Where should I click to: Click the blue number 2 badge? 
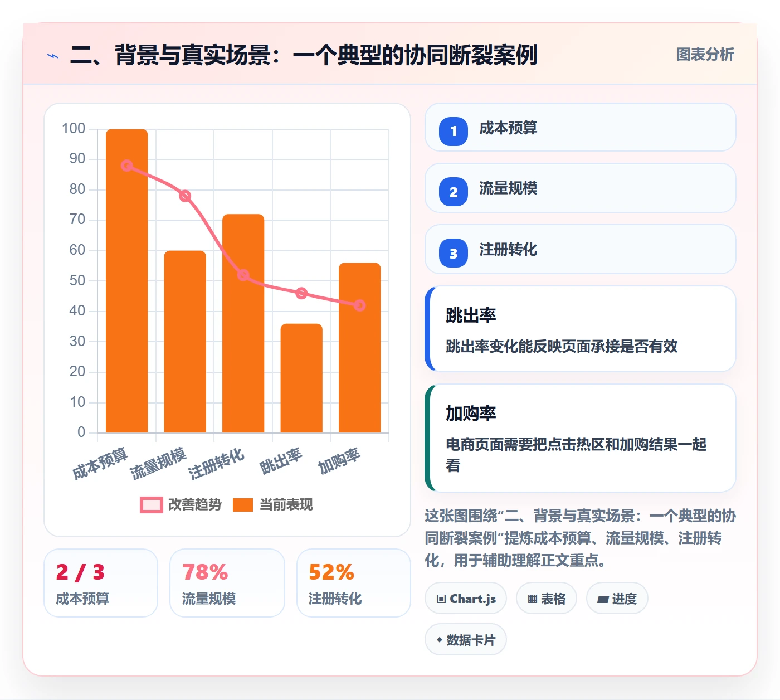[x=454, y=192]
